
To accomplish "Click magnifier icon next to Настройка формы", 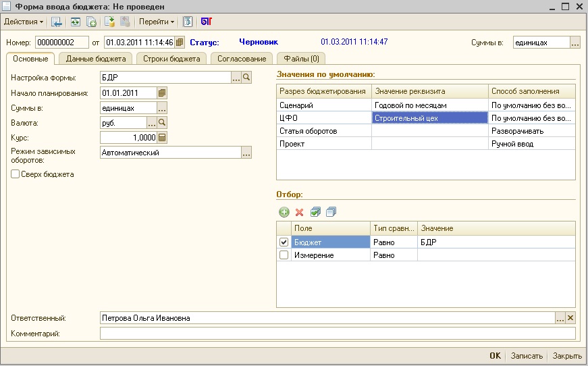I will (246, 78).
